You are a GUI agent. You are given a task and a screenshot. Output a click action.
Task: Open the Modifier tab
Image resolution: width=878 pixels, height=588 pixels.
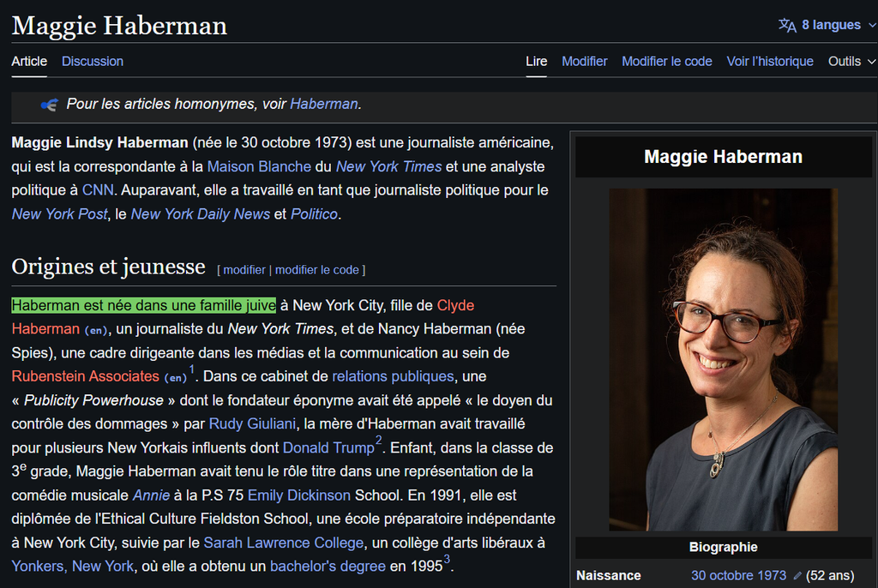pyautogui.click(x=584, y=61)
